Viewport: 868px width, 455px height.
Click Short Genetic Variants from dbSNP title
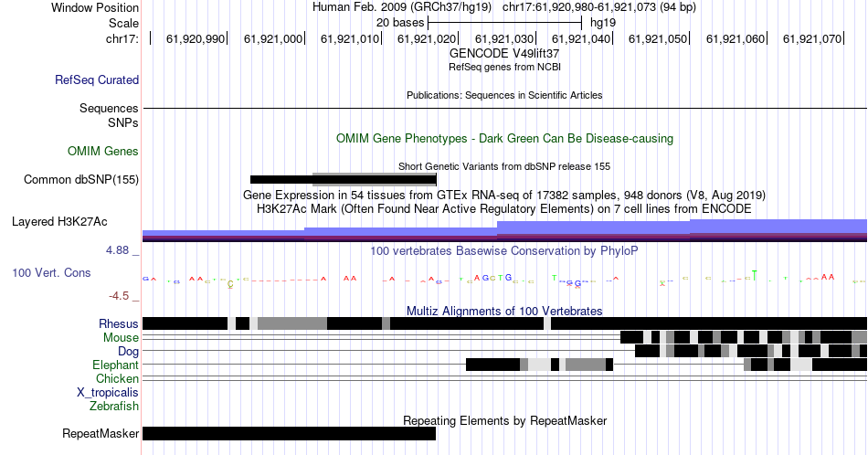tap(504, 166)
